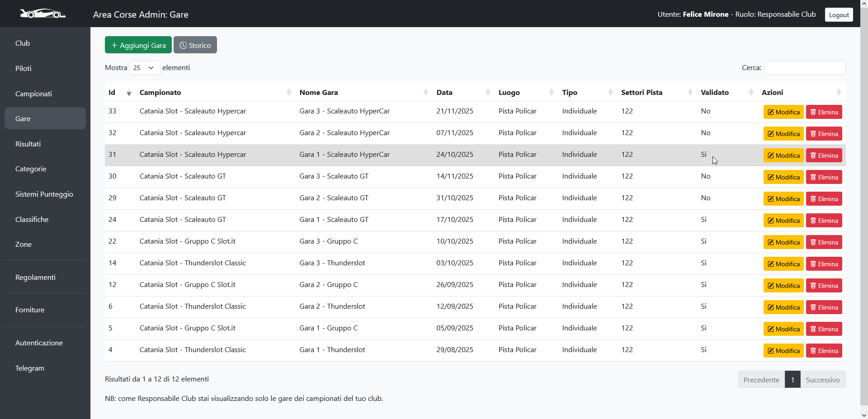The width and height of the screenshot is (868, 419).
Task: Click inside the Cerca search field
Action: pyautogui.click(x=805, y=67)
